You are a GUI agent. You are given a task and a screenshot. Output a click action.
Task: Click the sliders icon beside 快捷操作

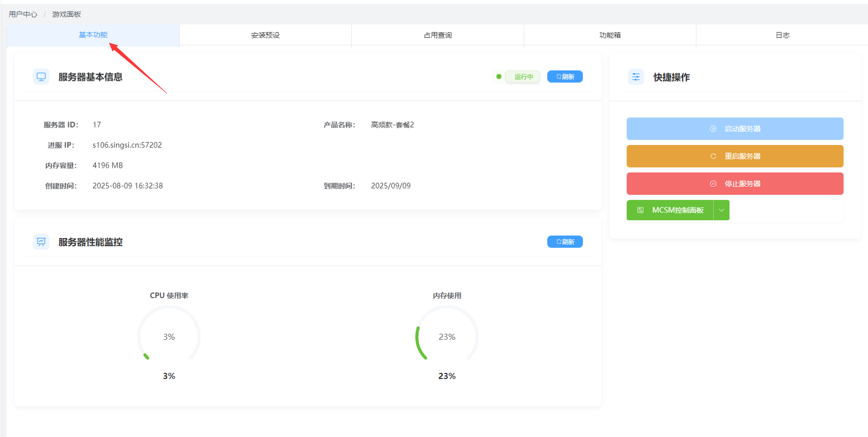pos(636,77)
